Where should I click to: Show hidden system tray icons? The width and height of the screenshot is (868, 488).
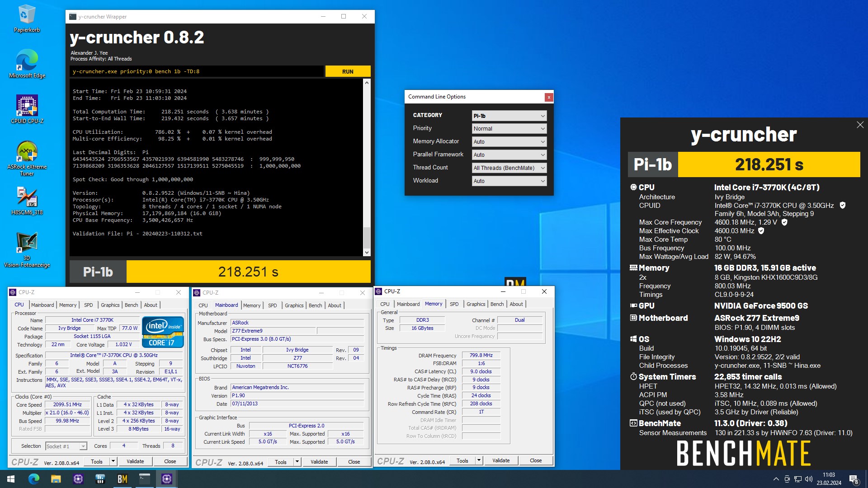point(776,479)
